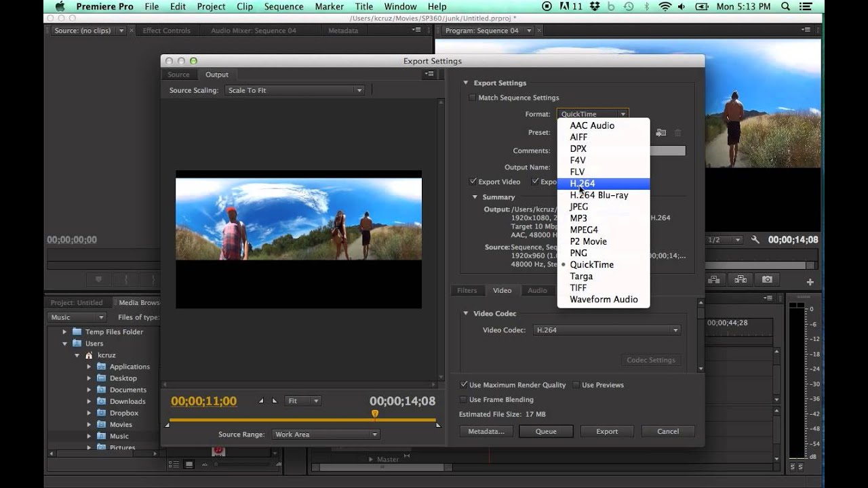The height and width of the screenshot is (488, 868).
Task: Click the Metadata... button
Action: (486, 431)
